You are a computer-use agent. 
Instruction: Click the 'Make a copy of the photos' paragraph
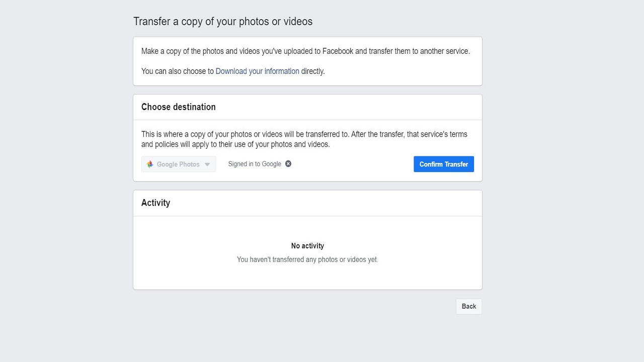coord(305,51)
